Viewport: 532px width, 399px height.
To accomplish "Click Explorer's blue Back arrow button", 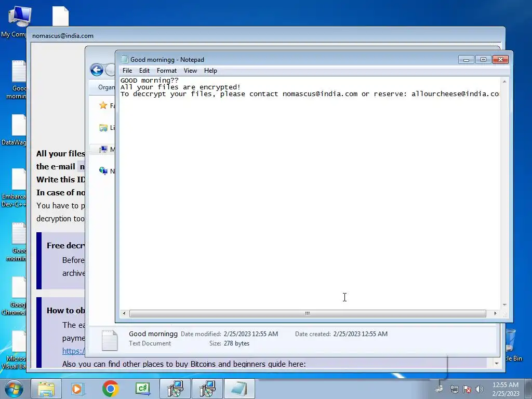I will tap(97, 70).
